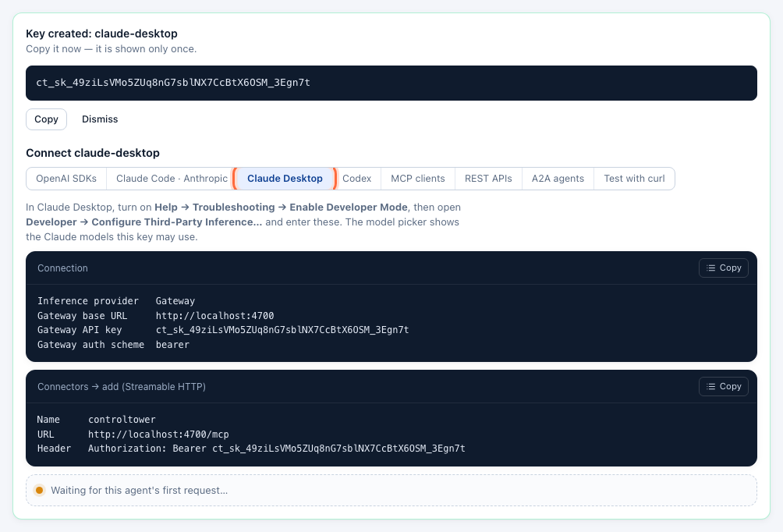Click the Connectors → add (Streamable HTTP) heading
The width and height of the screenshot is (783, 532).
coord(122,387)
